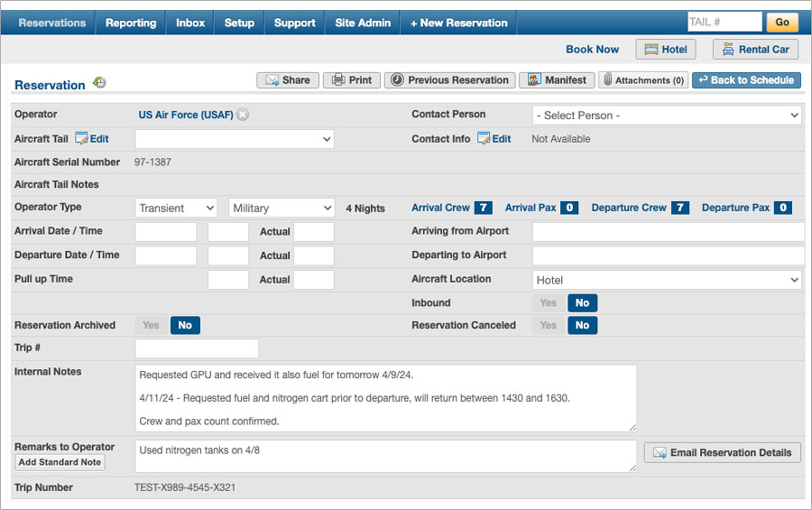Open the Aircraft Location dropdown showing Hotel
The image size is (812, 510).
click(x=667, y=280)
